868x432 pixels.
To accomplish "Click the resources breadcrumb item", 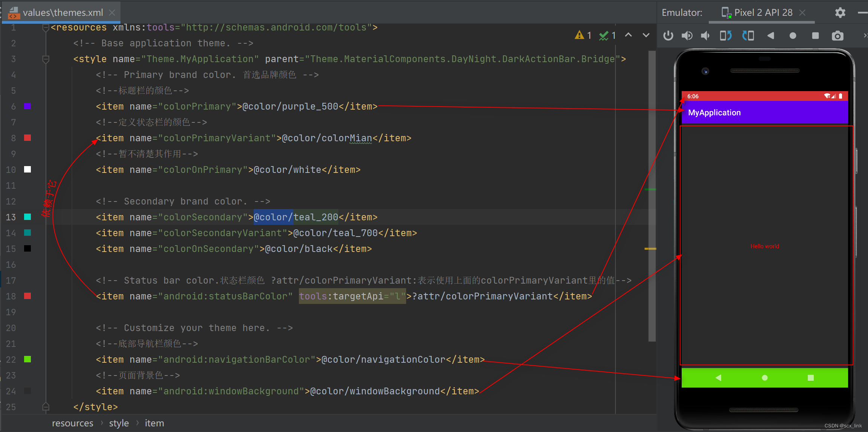I will point(73,423).
